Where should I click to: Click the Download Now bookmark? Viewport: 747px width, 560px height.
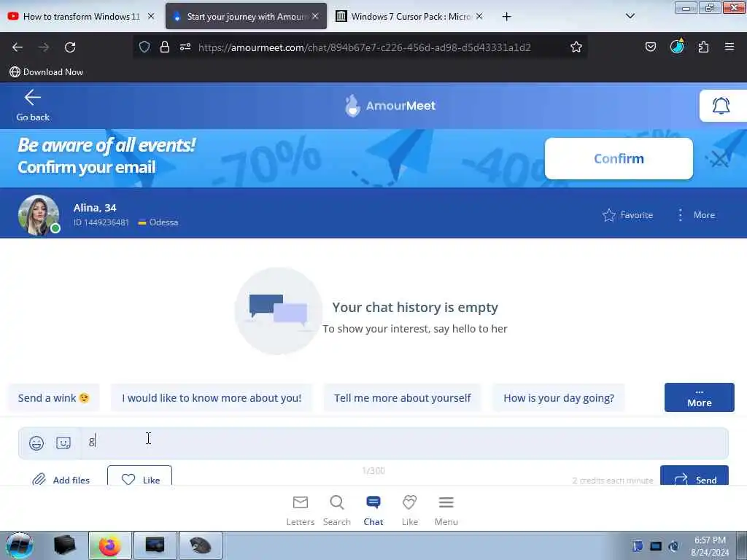(46, 72)
